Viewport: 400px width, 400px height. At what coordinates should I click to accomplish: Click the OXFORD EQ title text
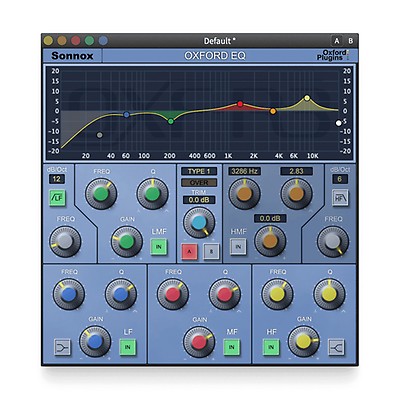[x=215, y=55]
